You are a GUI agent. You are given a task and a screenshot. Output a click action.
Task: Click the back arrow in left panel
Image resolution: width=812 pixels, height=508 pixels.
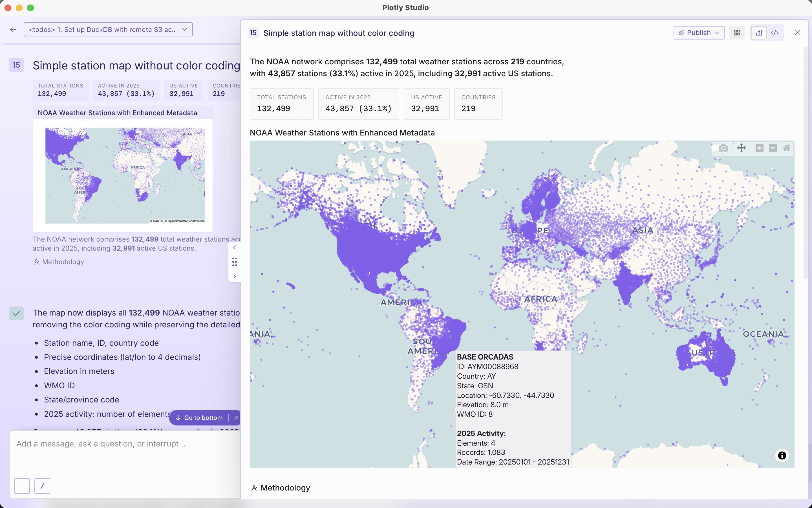13,30
